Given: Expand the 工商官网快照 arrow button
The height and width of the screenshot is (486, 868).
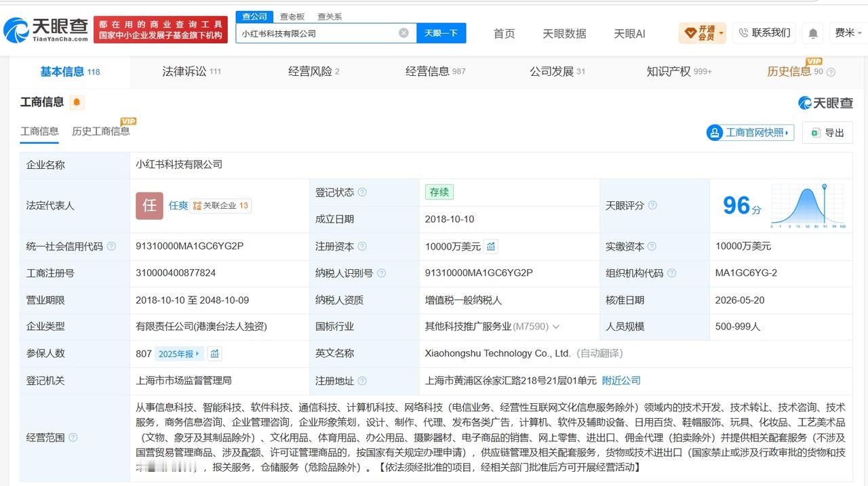Looking at the screenshot, I should tap(750, 133).
